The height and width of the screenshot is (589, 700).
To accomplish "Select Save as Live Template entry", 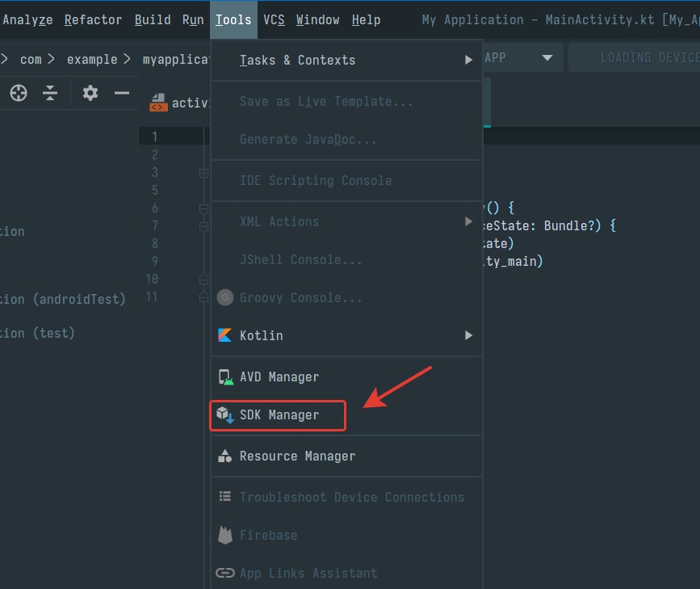I will click(347, 102).
